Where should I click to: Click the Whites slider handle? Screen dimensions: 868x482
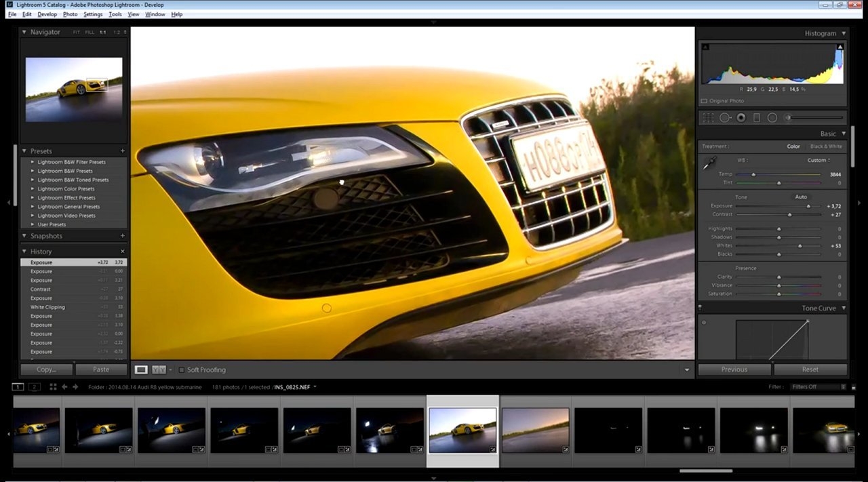(800, 245)
